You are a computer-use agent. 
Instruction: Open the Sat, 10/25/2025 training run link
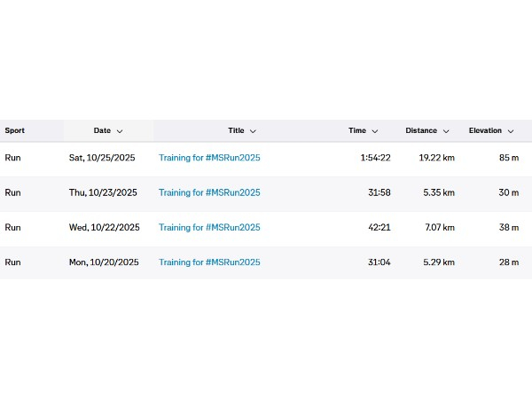click(x=209, y=158)
